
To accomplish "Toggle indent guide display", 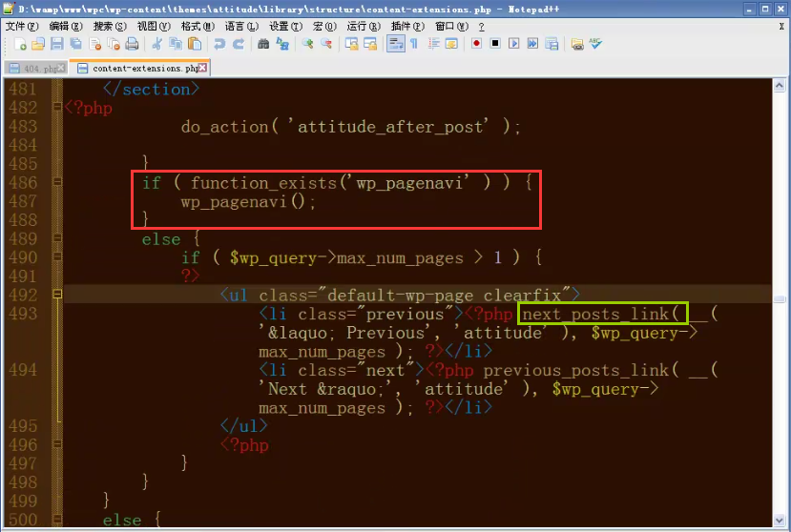I will [433, 44].
